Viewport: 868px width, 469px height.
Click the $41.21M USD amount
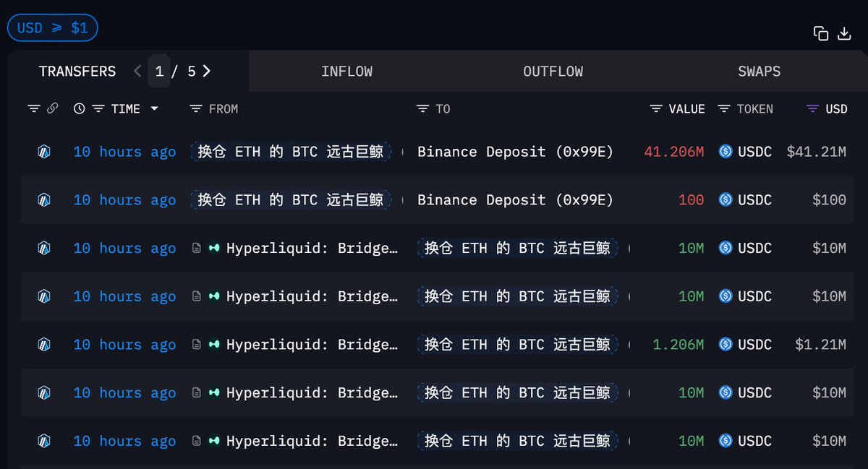pos(816,152)
